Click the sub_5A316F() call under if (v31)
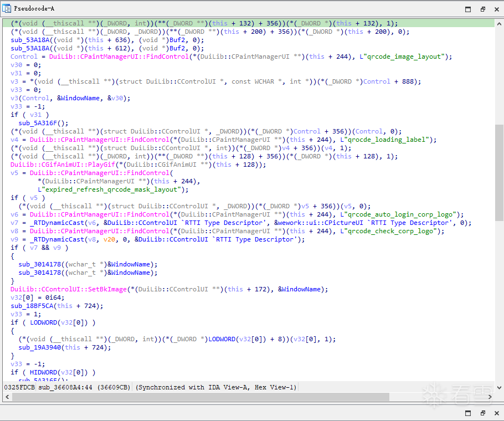Screen dimensions: 504x421 coord(43,123)
